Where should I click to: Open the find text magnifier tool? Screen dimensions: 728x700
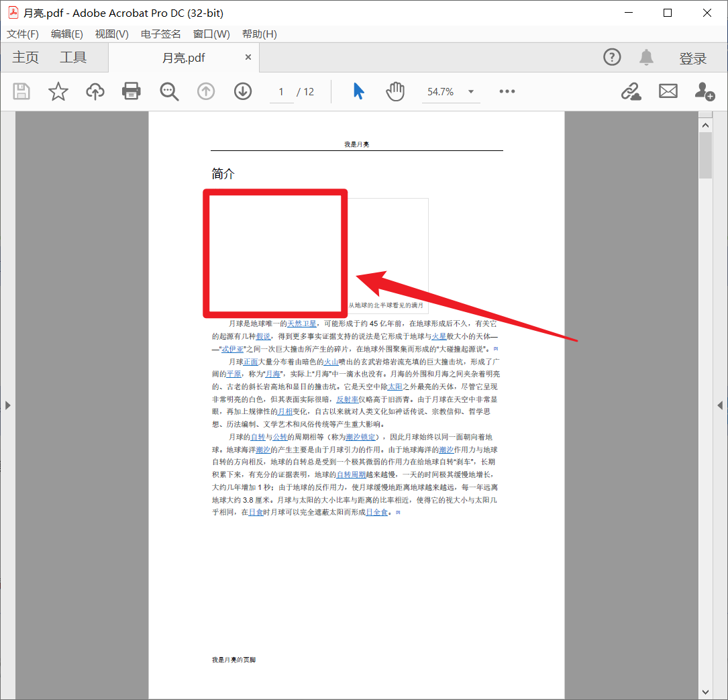(x=169, y=91)
